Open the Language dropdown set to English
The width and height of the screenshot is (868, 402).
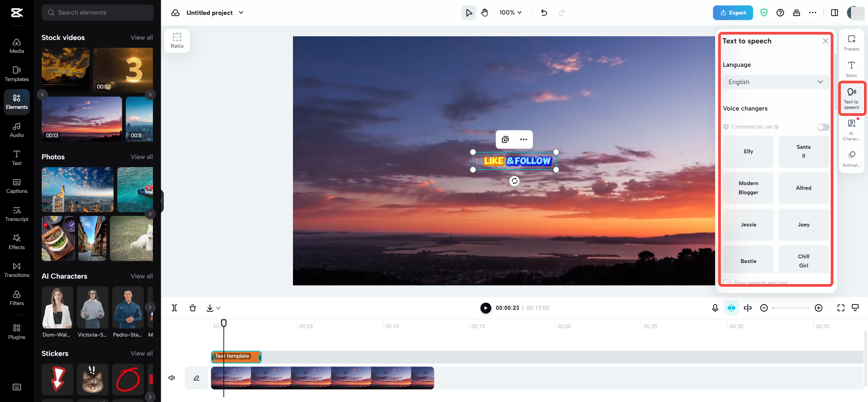[775, 82]
